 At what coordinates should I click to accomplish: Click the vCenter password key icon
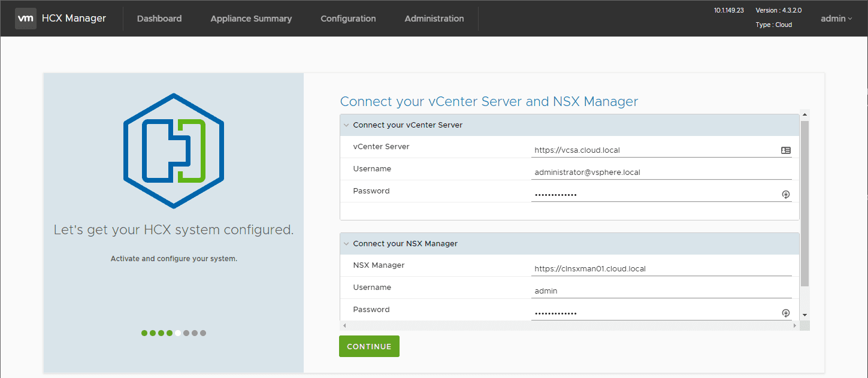pyautogui.click(x=786, y=195)
